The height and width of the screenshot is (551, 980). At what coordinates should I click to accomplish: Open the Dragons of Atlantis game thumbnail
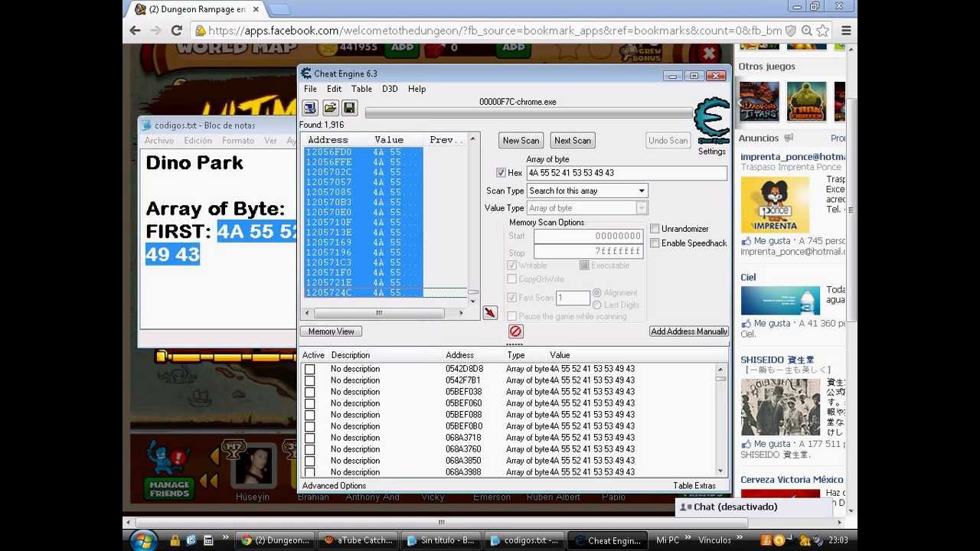(x=759, y=101)
